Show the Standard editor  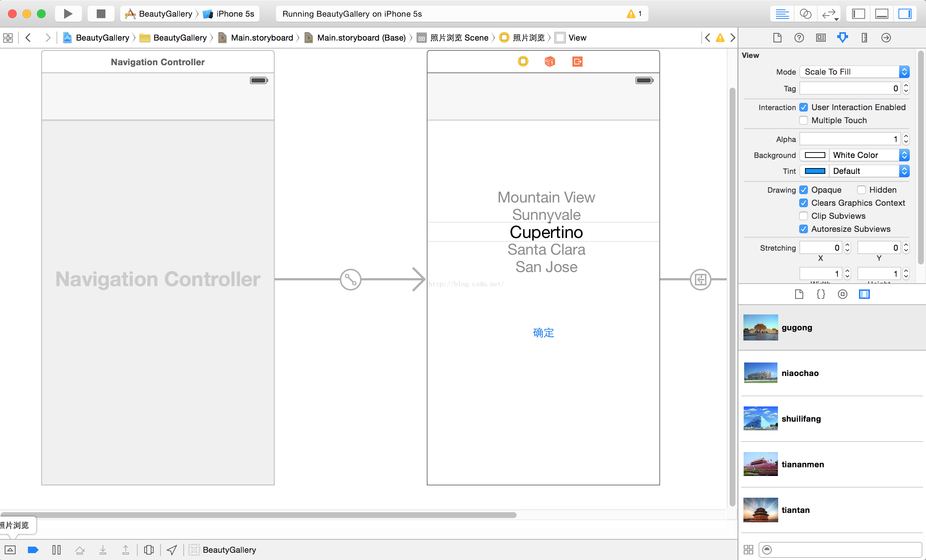click(x=782, y=14)
